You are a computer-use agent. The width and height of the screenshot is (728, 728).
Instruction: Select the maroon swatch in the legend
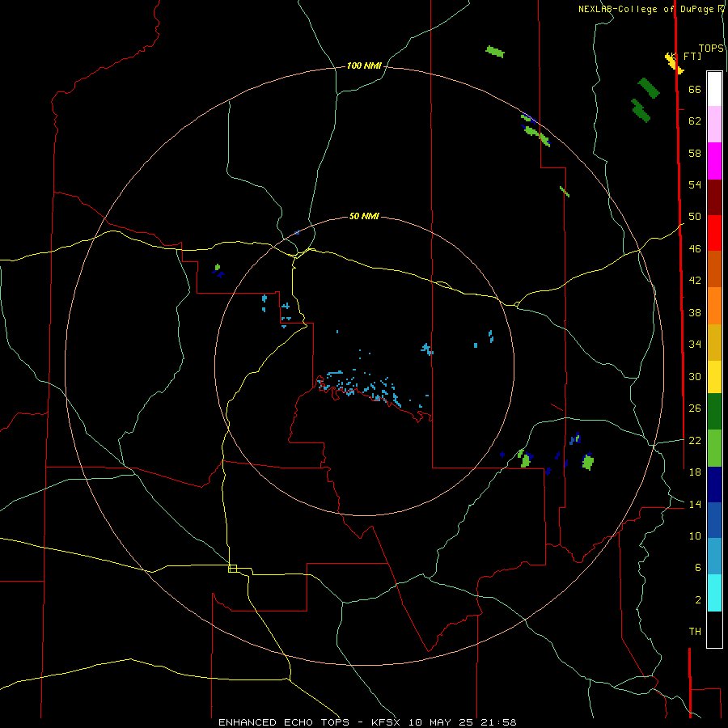pos(714,197)
